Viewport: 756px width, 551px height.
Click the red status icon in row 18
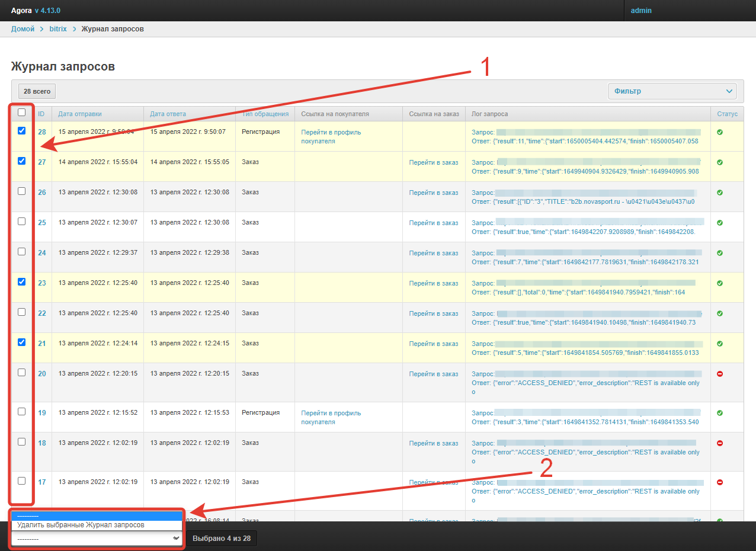pyautogui.click(x=720, y=443)
